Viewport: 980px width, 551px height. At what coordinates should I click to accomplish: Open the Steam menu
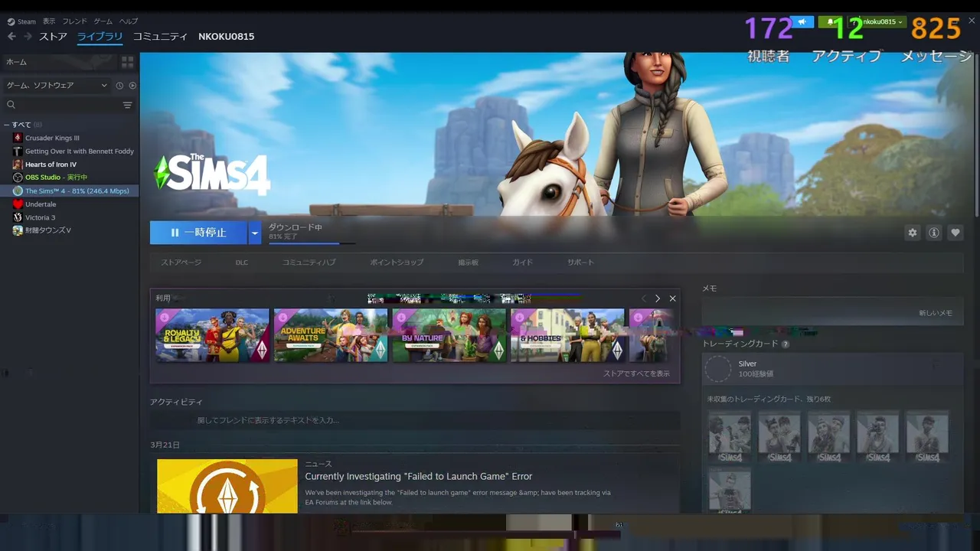click(27, 21)
